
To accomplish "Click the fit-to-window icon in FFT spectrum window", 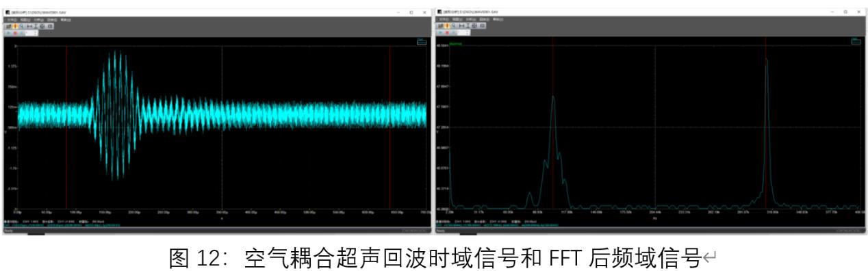I will (x=474, y=25).
